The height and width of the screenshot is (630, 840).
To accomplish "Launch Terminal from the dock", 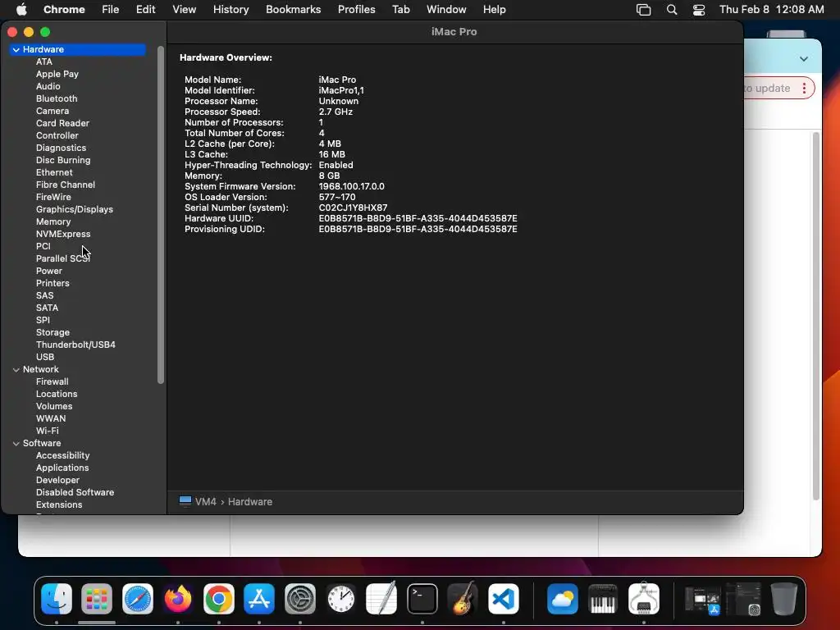I will pyautogui.click(x=422, y=598).
